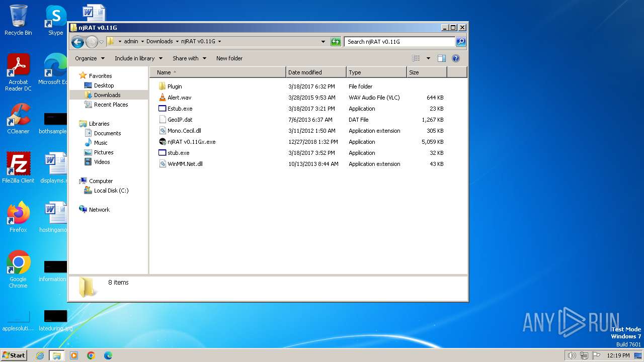644x362 pixels.
Task: Select Libraries in navigation pane
Action: click(99, 124)
